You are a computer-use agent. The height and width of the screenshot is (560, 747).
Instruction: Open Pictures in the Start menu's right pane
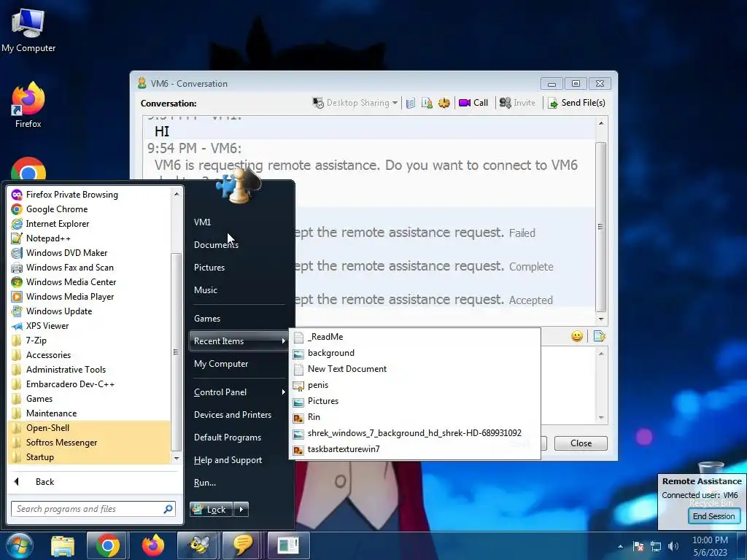(209, 268)
